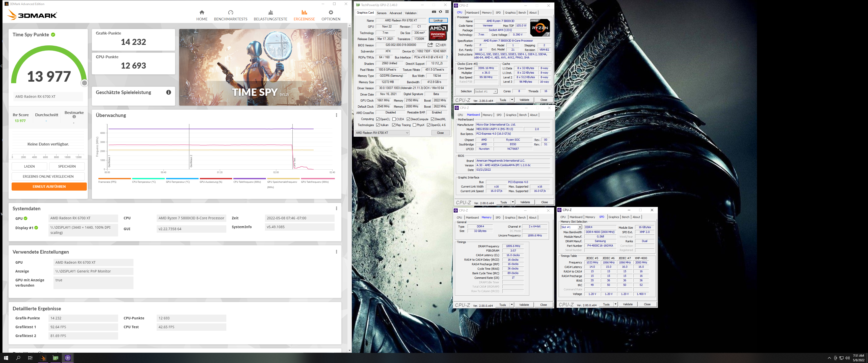Toggle the Vulkan checkbox
The width and height of the screenshot is (868, 363).
click(x=378, y=125)
